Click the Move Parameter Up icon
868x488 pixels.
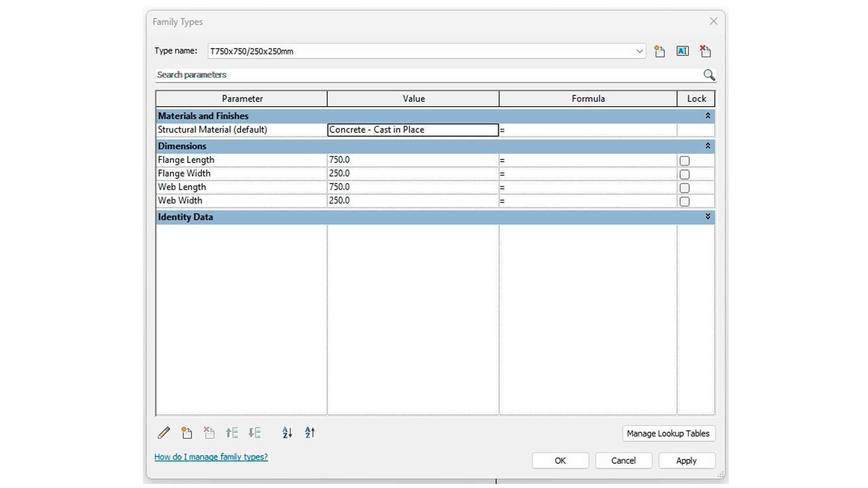[231, 433]
